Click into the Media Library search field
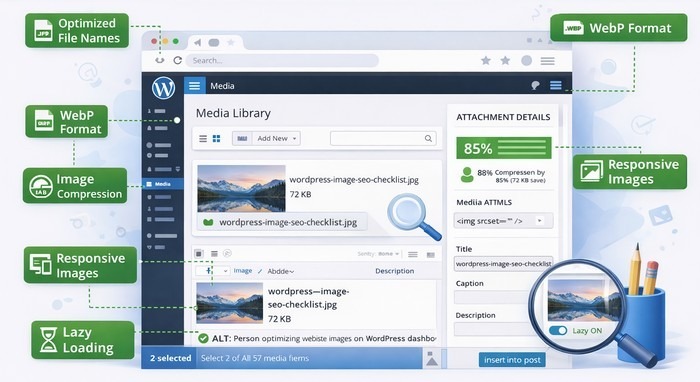This screenshot has width=700, height=382. [x=383, y=138]
